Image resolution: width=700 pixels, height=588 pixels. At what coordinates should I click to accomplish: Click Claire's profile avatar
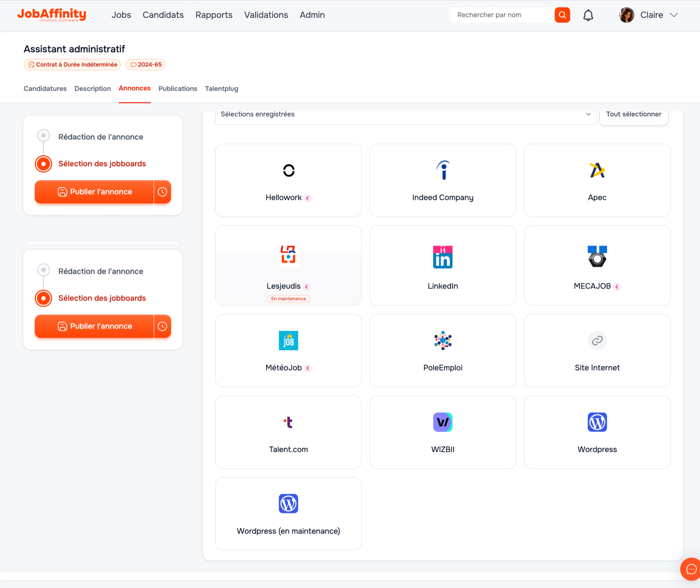[x=626, y=15]
